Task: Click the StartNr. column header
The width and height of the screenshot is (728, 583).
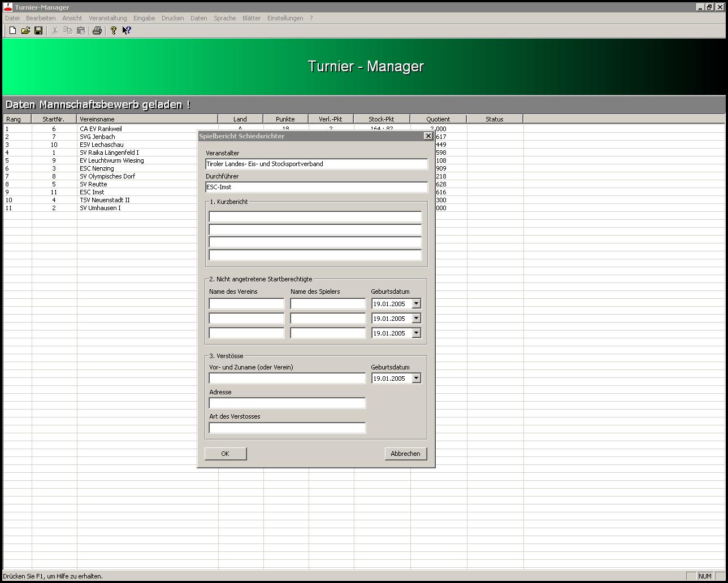Action: (x=54, y=119)
